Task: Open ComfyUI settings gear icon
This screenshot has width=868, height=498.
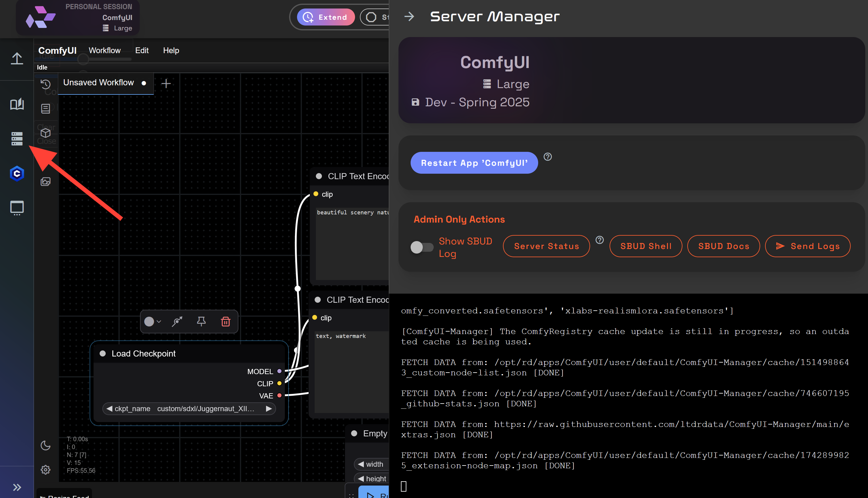Action: tap(46, 470)
